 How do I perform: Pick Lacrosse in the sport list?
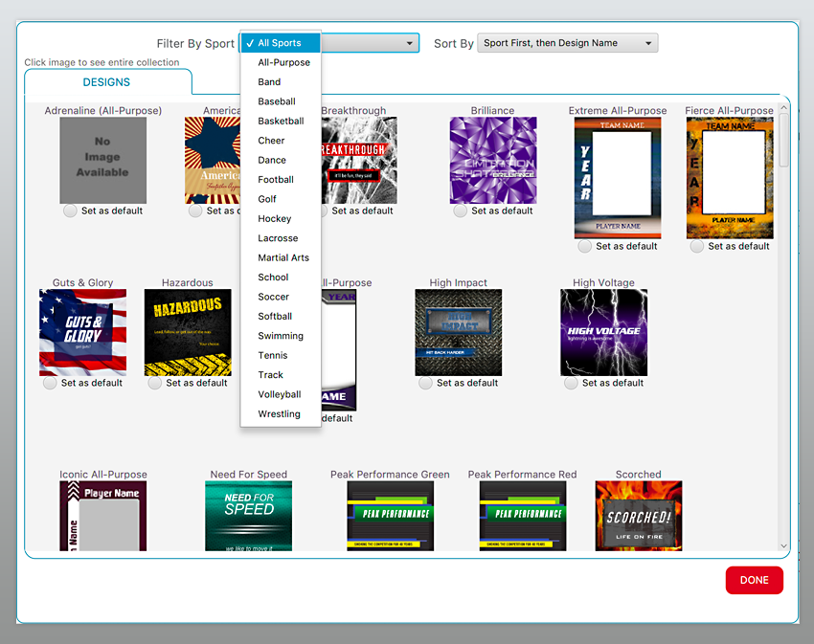[x=281, y=238]
